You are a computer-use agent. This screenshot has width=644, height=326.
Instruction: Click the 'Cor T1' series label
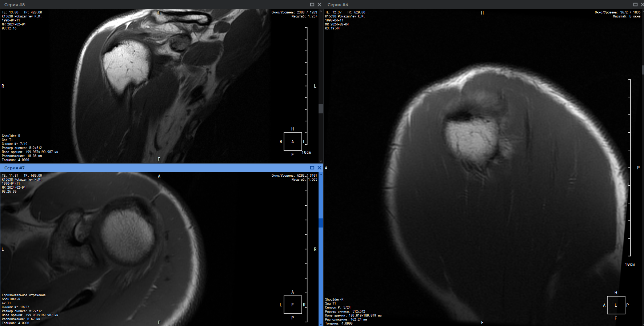[x=7, y=140]
